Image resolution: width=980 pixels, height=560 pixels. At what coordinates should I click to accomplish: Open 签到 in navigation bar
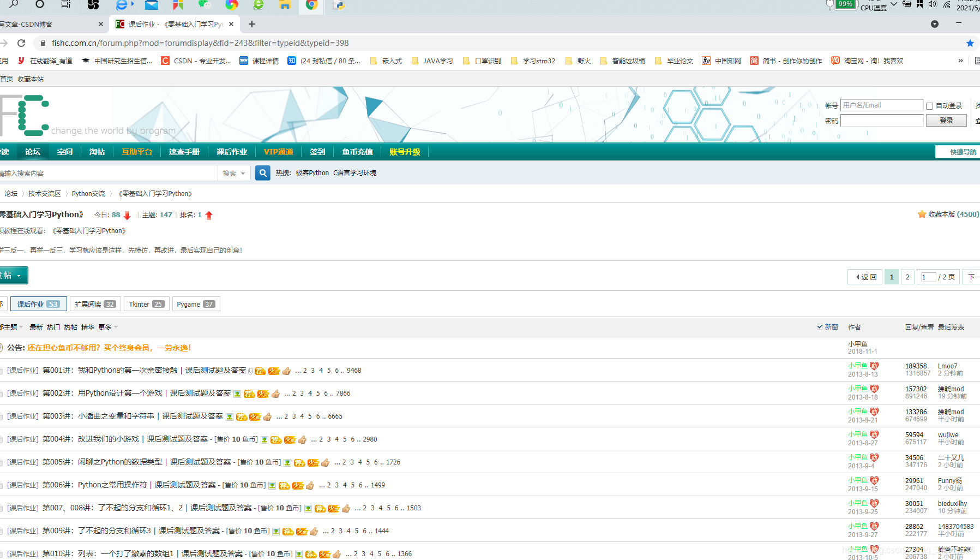pos(317,152)
